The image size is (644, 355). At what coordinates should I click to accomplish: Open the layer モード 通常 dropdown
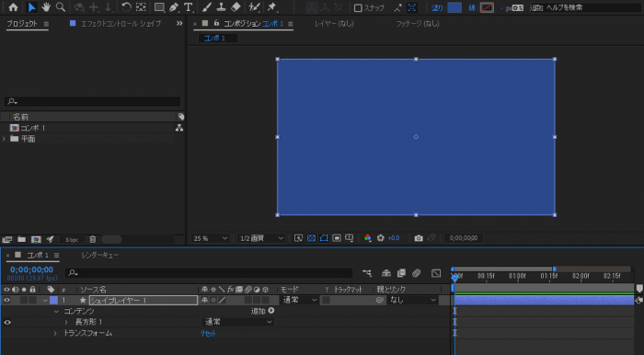click(x=300, y=301)
